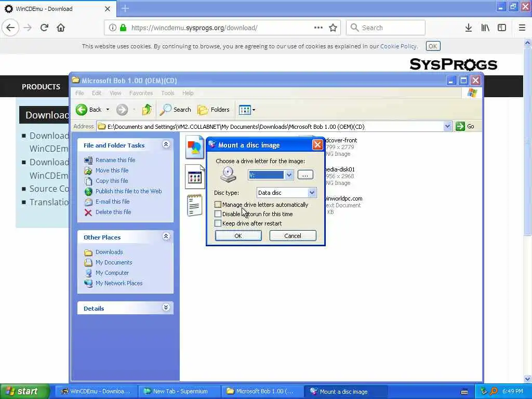Switch to WinCDEmu - Download taskbar item
This screenshot has height=399, width=532.
coord(96,391)
